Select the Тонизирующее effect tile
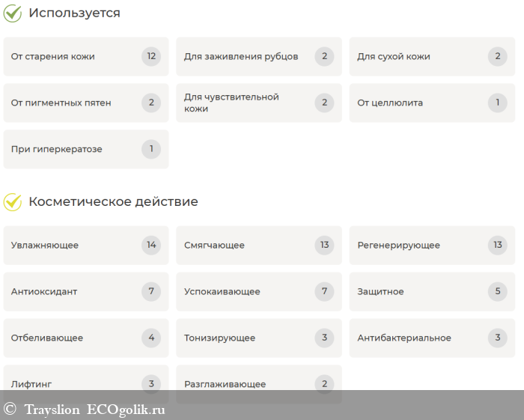The width and height of the screenshot is (524, 420). [219, 338]
